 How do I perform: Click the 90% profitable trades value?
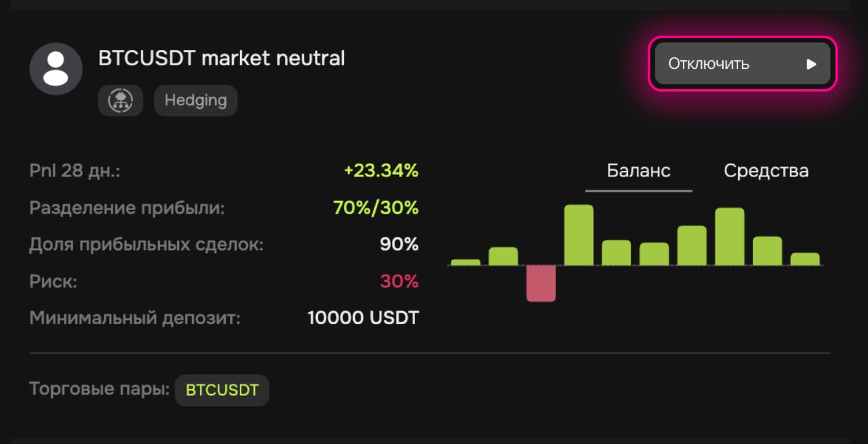(x=399, y=245)
